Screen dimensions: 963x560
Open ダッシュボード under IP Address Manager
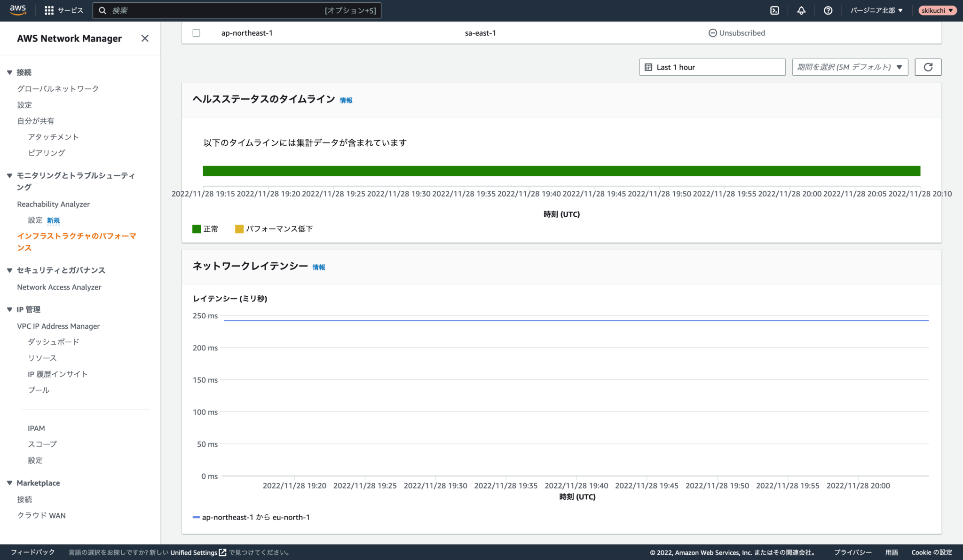coord(53,342)
